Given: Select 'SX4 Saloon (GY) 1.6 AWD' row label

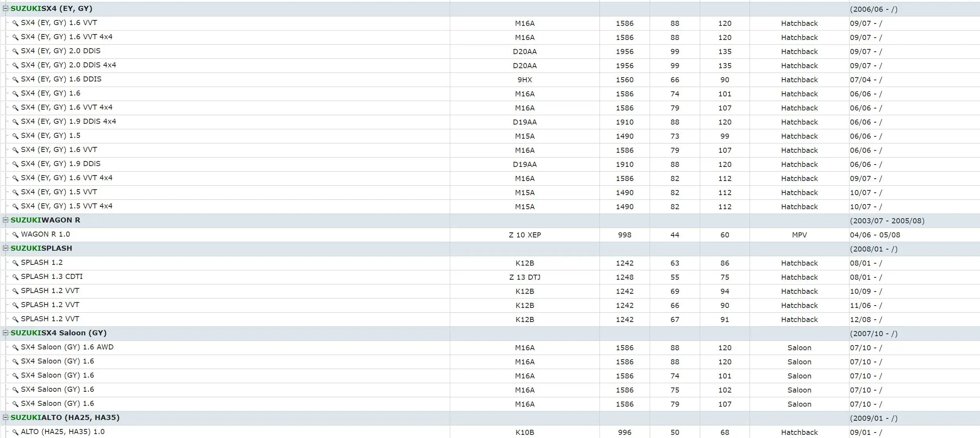Looking at the screenshot, I should [67, 347].
